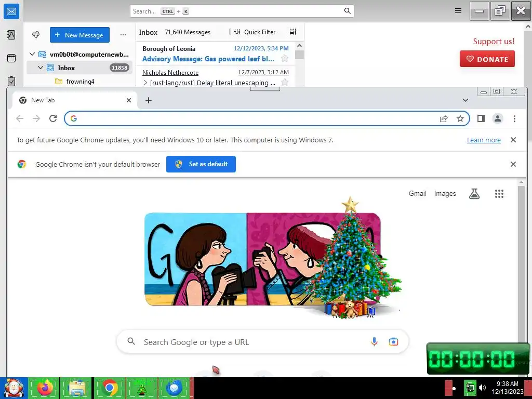Click Thunderbird search magnifier icon
Image resolution: width=532 pixels, height=399 pixels.
[x=347, y=11]
